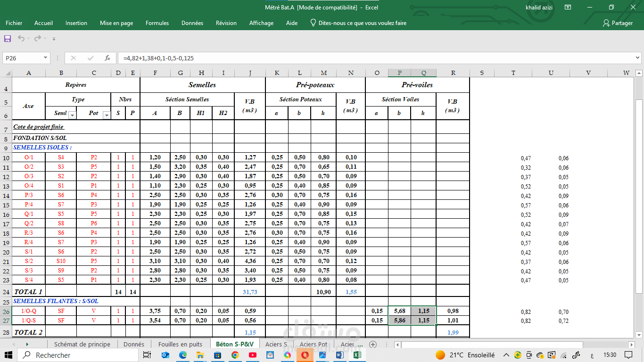Select the Béton S-P&V sheet tab
Image resolution: width=644 pixels, height=362 pixels.
tap(235, 344)
